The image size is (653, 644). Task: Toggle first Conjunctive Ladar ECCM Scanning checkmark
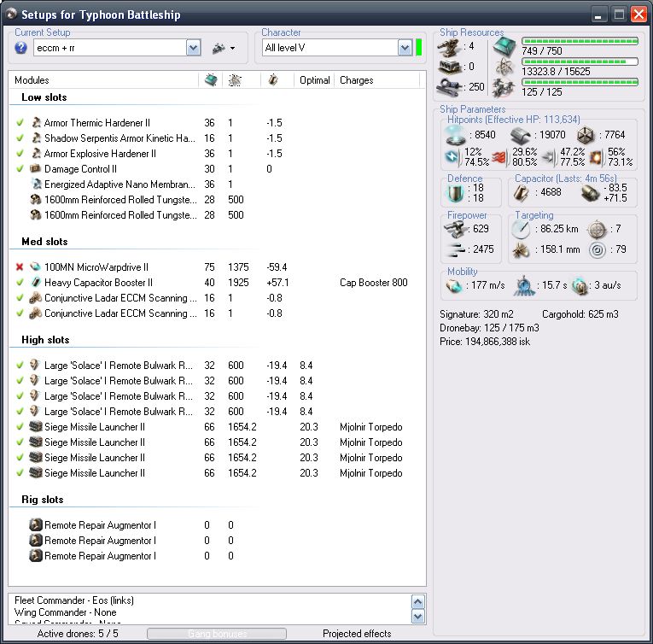coord(20,297)
